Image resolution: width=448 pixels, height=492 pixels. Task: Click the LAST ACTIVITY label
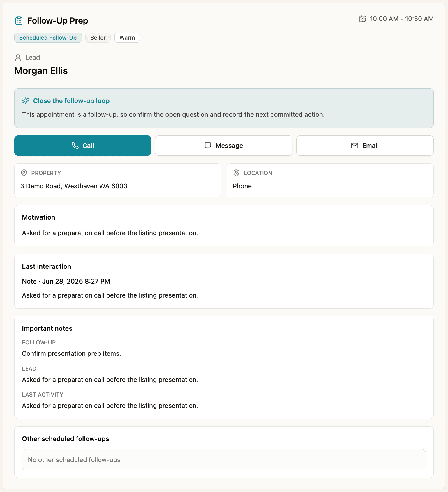[43, 394]
